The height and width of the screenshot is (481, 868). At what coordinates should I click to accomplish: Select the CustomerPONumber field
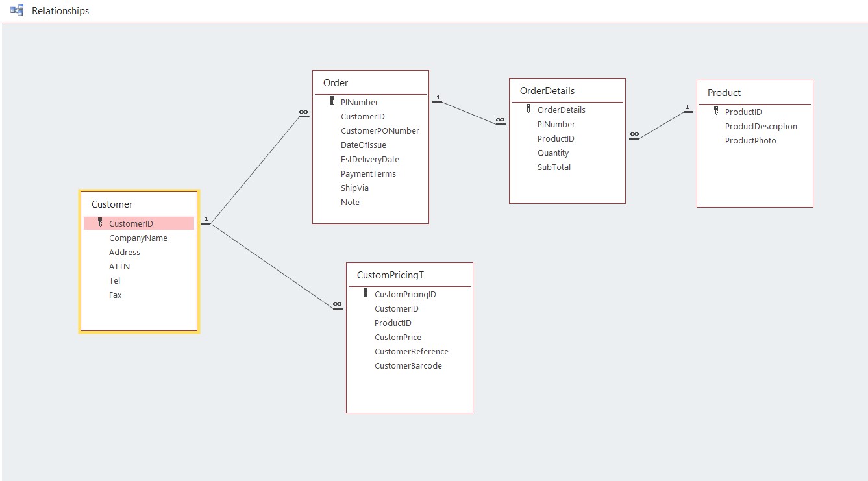(380, 131)
